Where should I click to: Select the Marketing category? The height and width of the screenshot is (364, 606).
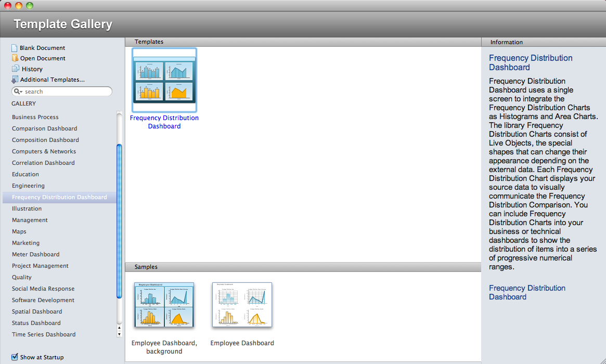[25, 243]
